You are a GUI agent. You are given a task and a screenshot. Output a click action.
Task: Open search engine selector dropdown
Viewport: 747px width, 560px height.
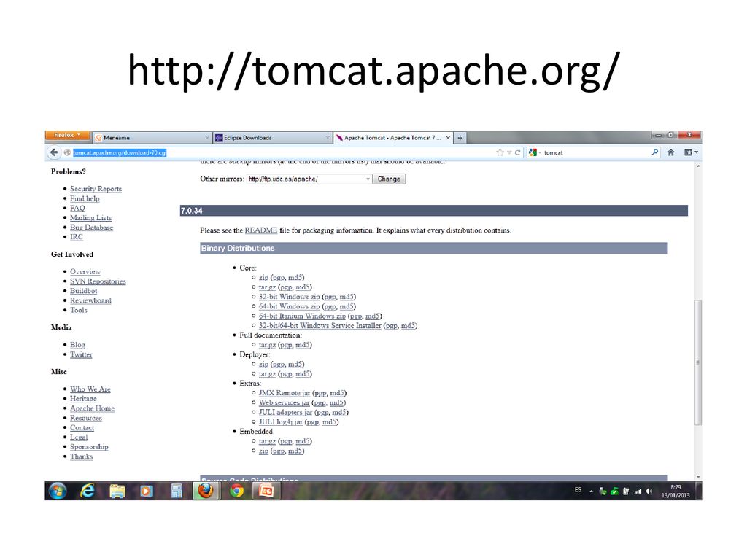pos(535,152)
